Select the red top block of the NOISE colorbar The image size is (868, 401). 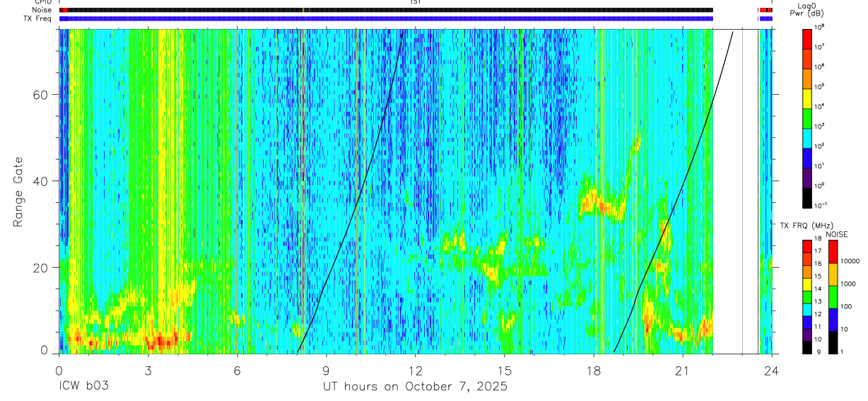point(833,252)
